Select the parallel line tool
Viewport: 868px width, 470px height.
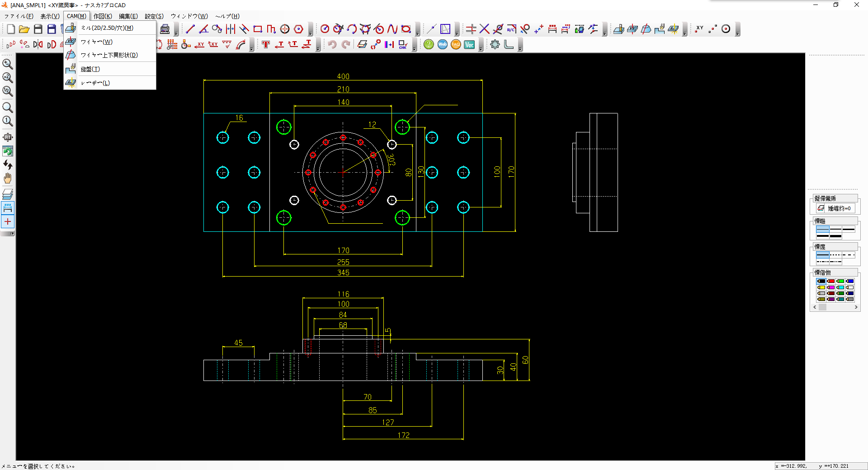pyautogui.click(x=244, y=29)
